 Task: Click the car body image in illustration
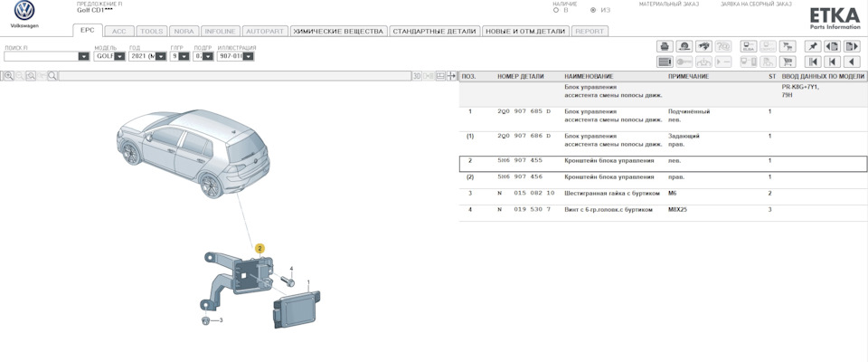click(193, 154)
